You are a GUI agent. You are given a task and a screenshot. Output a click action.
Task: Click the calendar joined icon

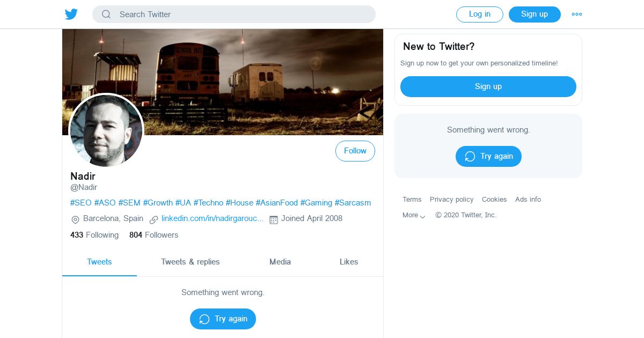[274, 219]
